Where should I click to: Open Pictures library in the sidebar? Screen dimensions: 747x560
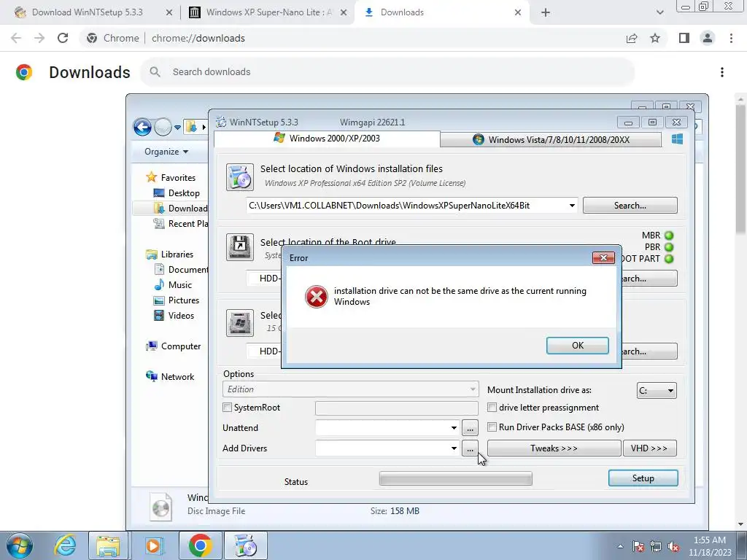(183, 300)
